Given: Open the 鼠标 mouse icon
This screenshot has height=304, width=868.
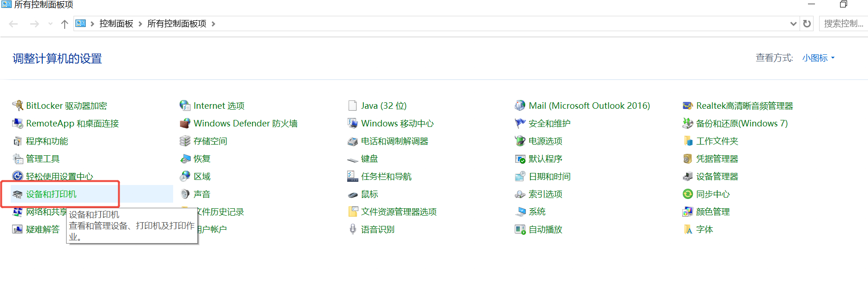Looking at the screenshot, I should [353, 194].
